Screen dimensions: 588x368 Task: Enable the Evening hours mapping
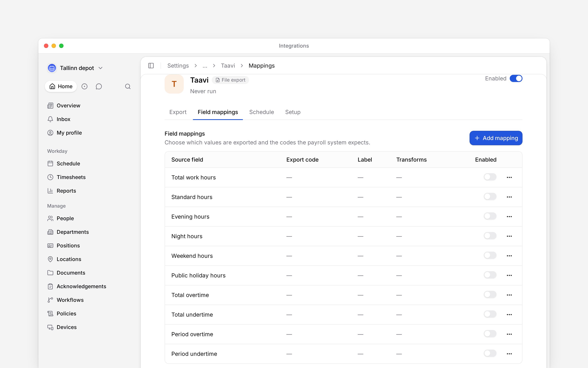point(490,216)
